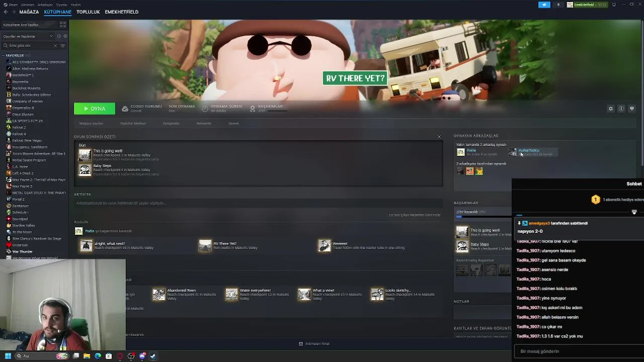Select ACE COMBAT 7 in the library list

click(x=36, y=62)
